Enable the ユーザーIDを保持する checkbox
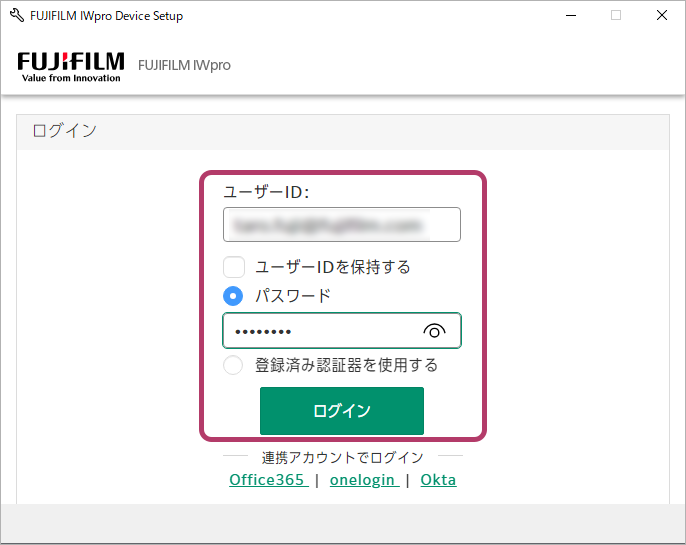686x545 pixels. click(234, 267)
